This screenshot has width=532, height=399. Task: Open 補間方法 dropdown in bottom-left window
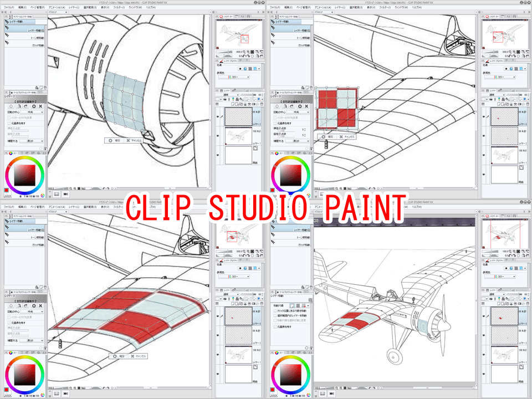pos(32,340)
